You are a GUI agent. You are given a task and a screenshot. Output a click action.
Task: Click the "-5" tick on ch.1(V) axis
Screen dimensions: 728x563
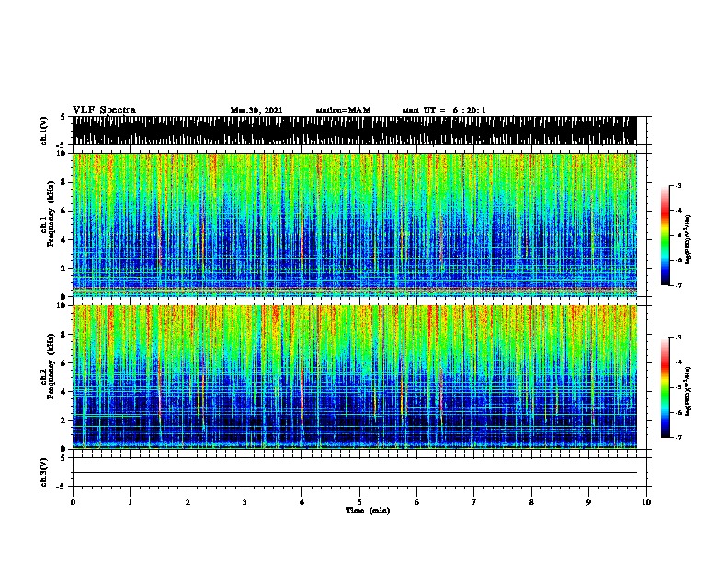click(62, 145)
